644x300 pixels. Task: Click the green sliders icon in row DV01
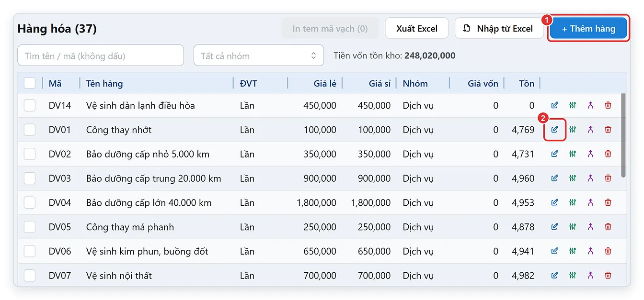[x=573, y=130]
